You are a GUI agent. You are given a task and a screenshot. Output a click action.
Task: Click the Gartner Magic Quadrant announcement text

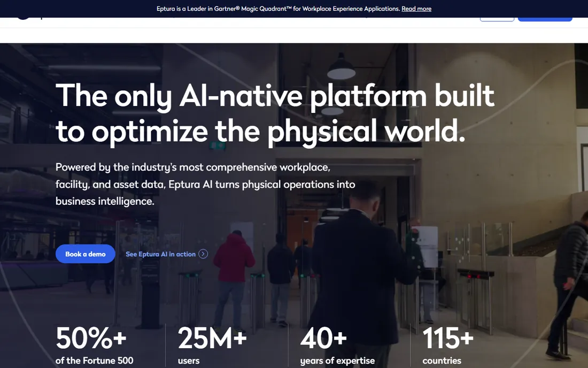click(x=278, y=9)
